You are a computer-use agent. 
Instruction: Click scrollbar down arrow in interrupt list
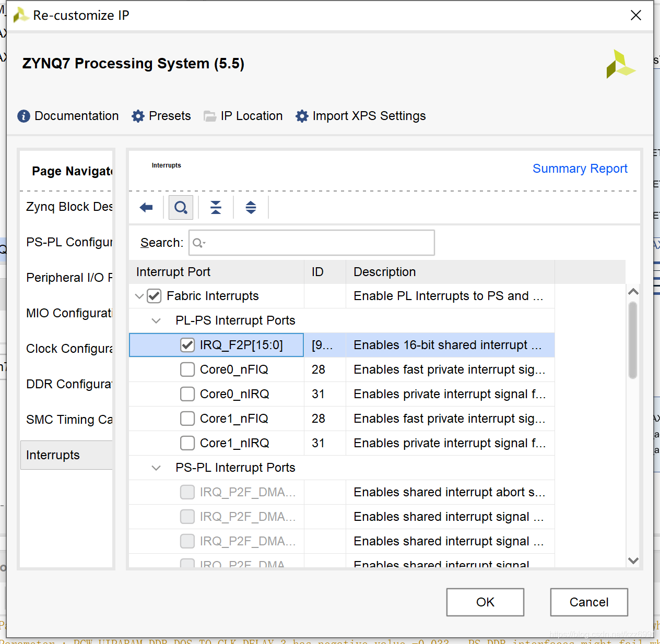633,561
